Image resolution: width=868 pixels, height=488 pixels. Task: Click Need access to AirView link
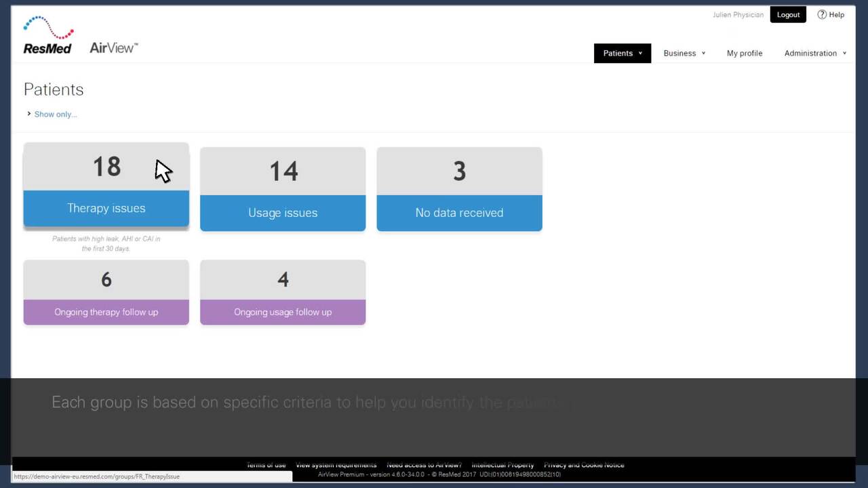point(424,465)
